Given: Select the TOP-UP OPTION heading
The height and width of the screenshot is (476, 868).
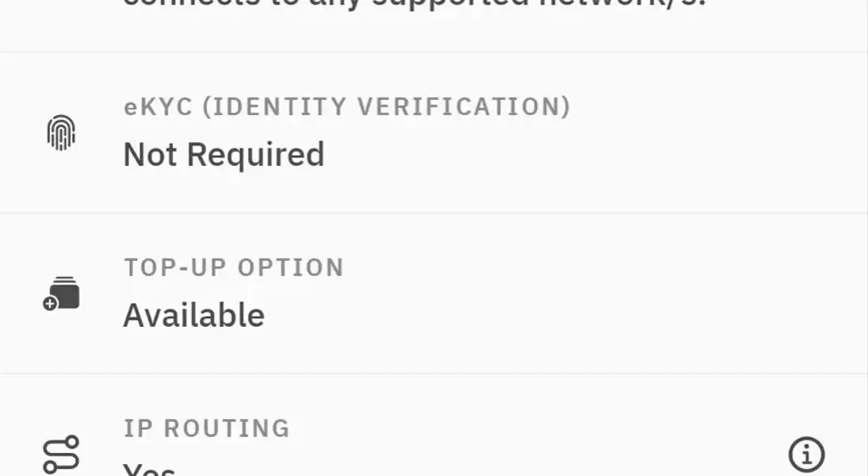Looking at the screenshot, I should [234, 267].
